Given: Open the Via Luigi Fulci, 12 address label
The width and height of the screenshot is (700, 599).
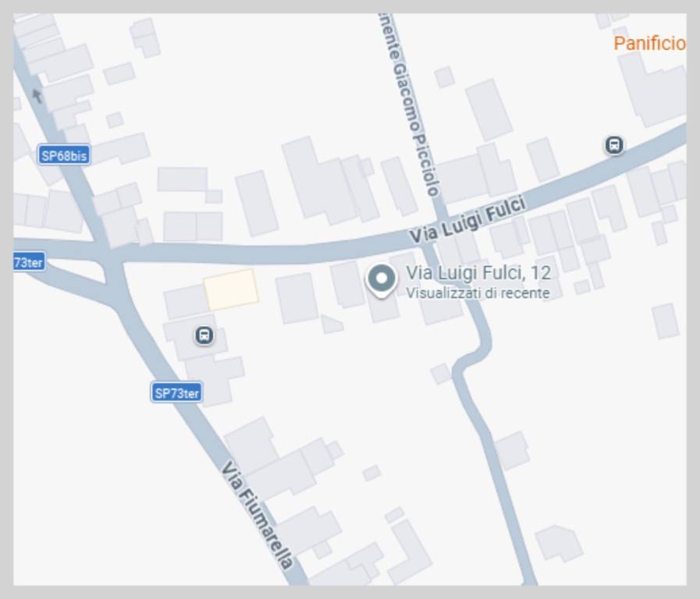Looking at the screenshot, I should pos(478,273).
